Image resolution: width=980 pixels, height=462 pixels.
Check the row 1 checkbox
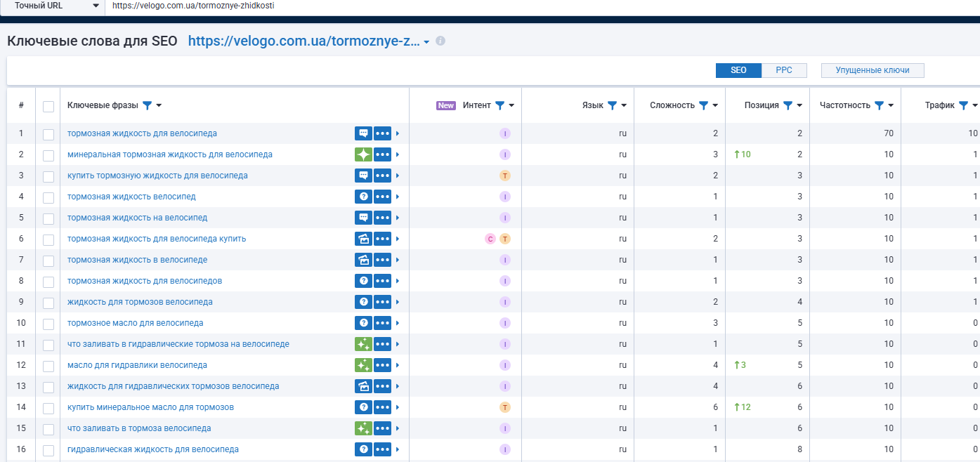(48, 134)
